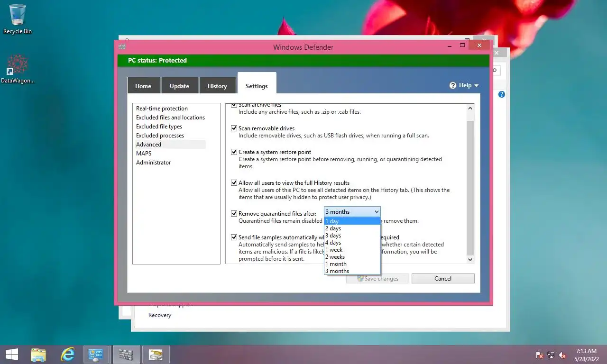The width and height of the screenshot is (607, 364).
Task: Expand the Help dropdown arrow
Action: [476, 86]
